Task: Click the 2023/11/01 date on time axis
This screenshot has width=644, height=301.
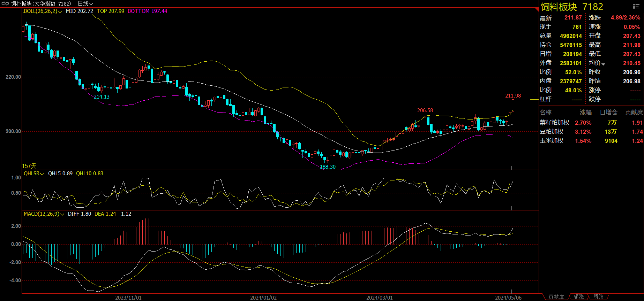Action: pyautogui.click(x=128, y=298)
